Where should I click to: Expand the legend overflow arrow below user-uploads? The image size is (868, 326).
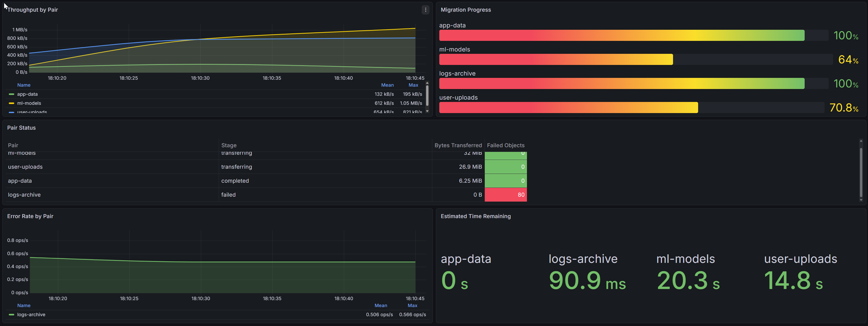427,112
